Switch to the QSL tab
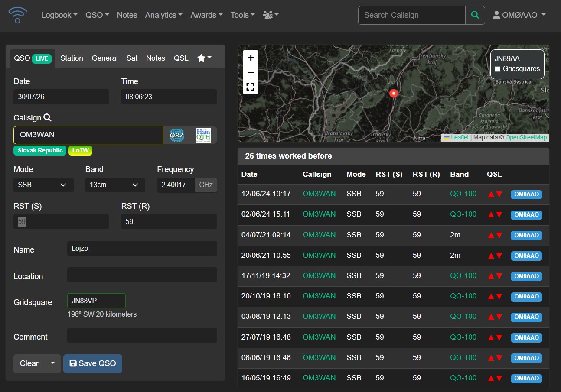 (181, 58)
